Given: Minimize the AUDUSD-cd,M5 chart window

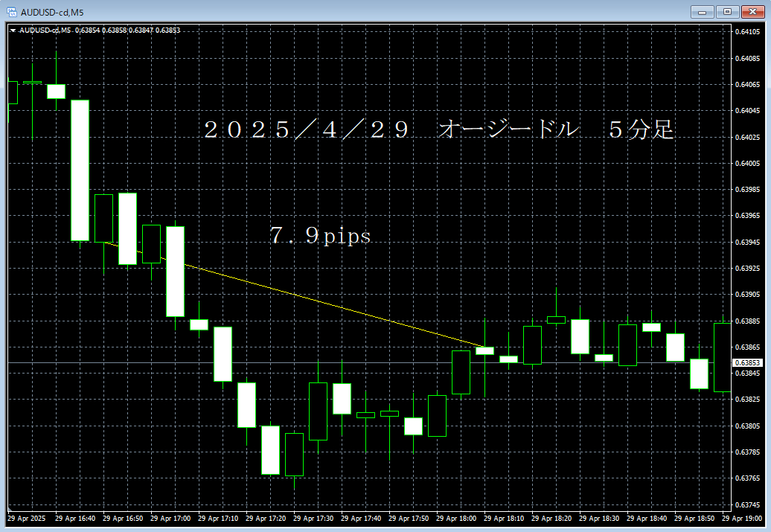Looking at the screenshot, I should pyautogui.click(x=703, y=12).
